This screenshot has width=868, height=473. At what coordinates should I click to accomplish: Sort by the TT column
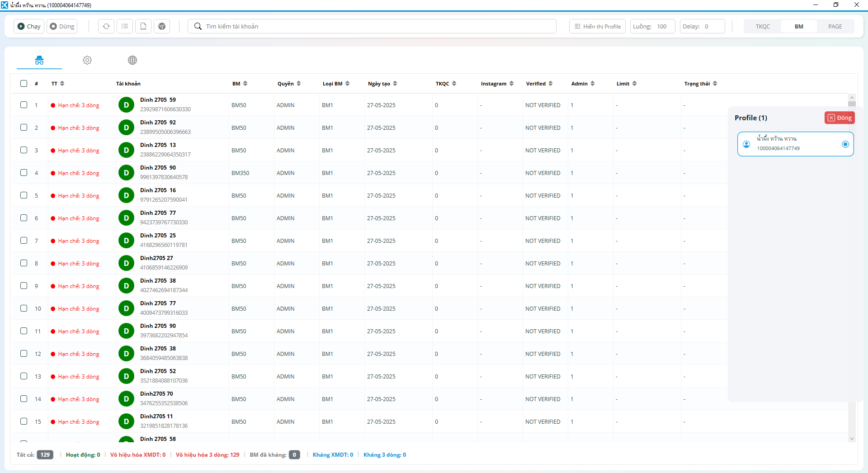(58, 84)
